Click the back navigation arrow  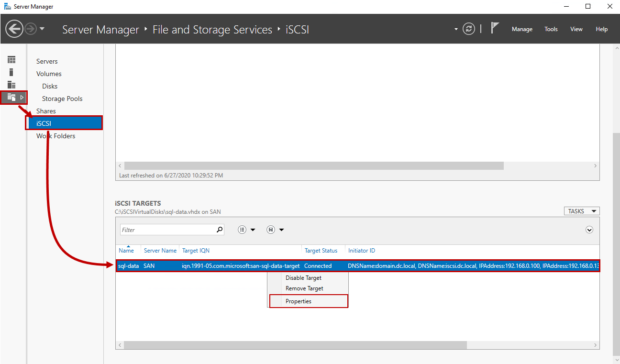coord(14,29)
